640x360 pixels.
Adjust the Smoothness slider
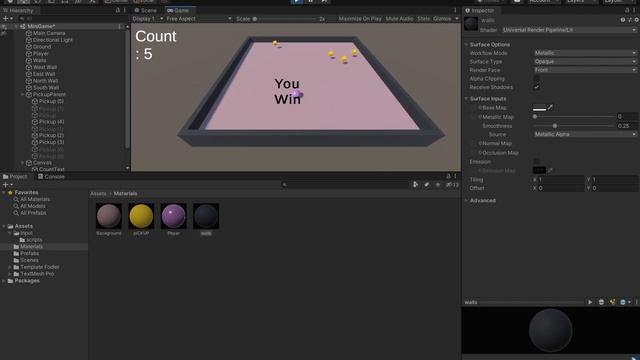tap(555, 126)
